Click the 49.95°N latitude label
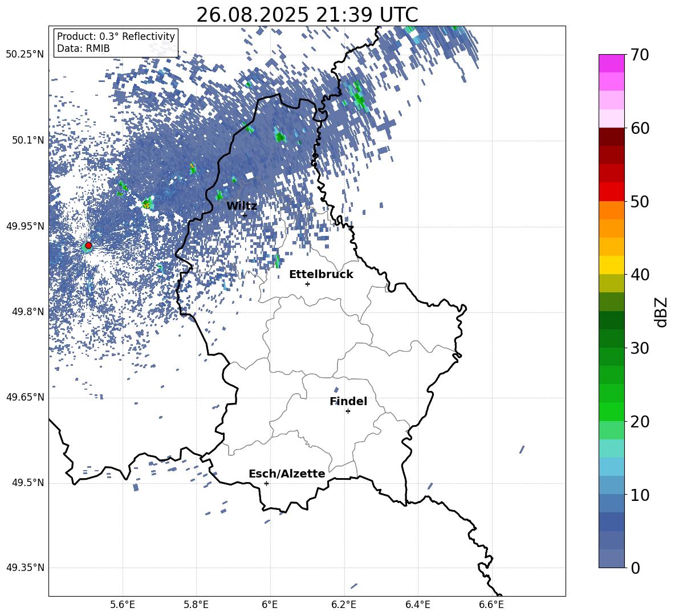This screenshot has width=675, height=616. coord(25,226)
